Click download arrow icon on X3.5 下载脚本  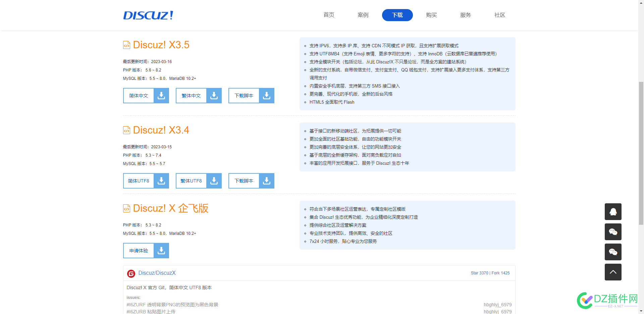[267, 96]
